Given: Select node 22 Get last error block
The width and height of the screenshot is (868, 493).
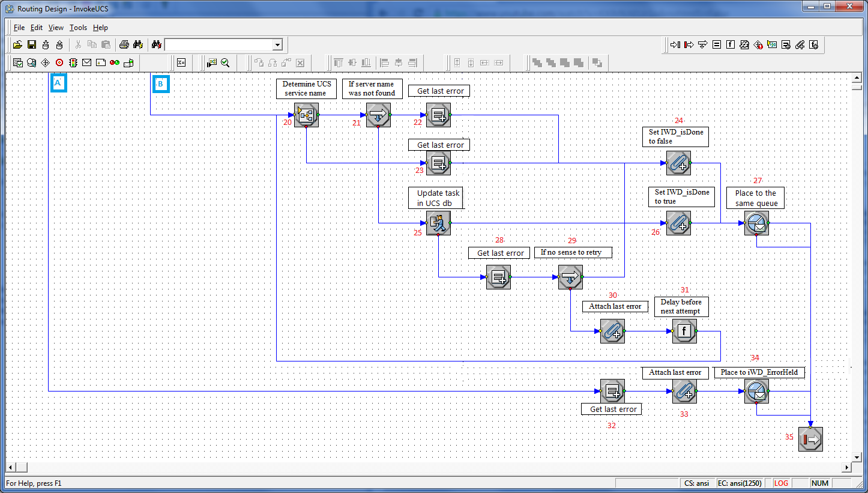Looking at the screenshot, I should pyautogui.click(x=438, y=115).
